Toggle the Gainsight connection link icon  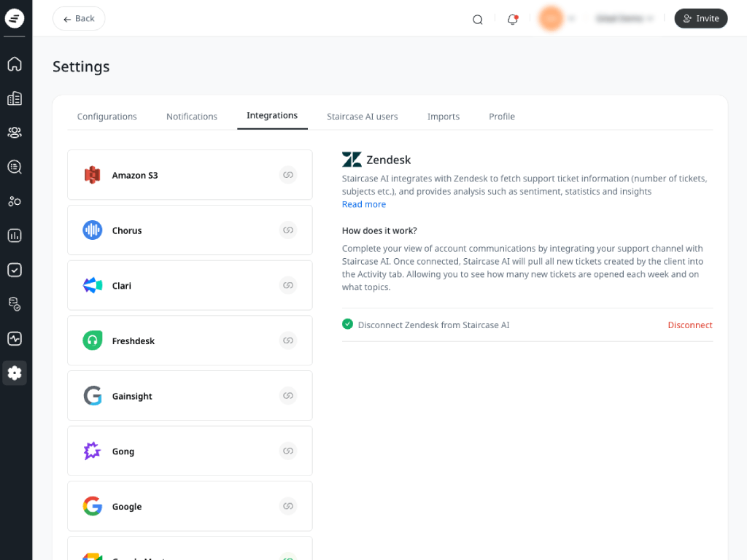(x=288, y=396)
